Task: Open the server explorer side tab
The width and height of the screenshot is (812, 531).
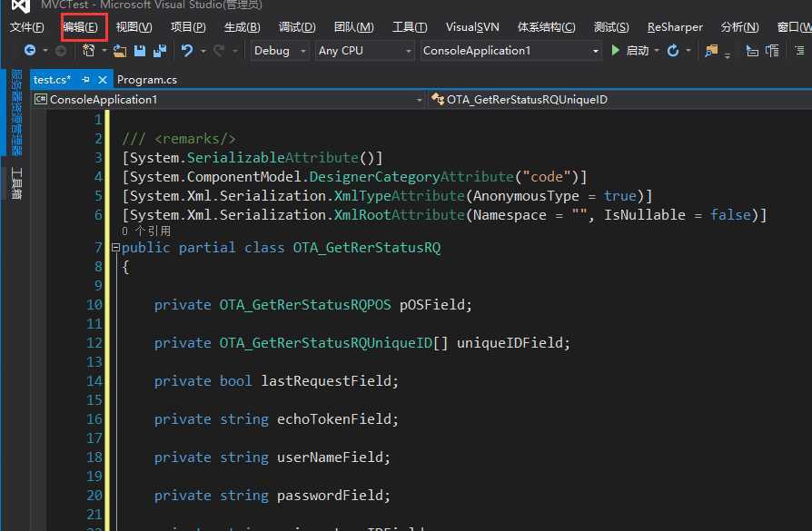Action: tap(16, 113)
